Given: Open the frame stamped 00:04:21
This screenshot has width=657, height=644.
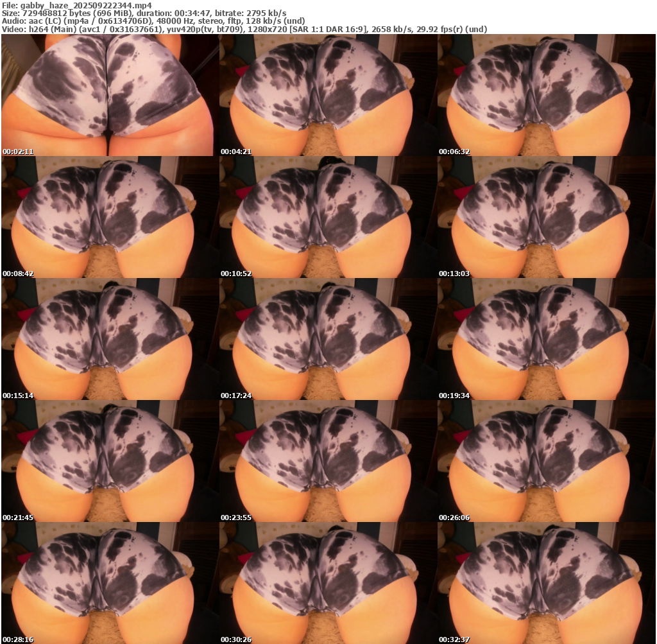Looking at the screenshot, I should (x=328, y=95).
